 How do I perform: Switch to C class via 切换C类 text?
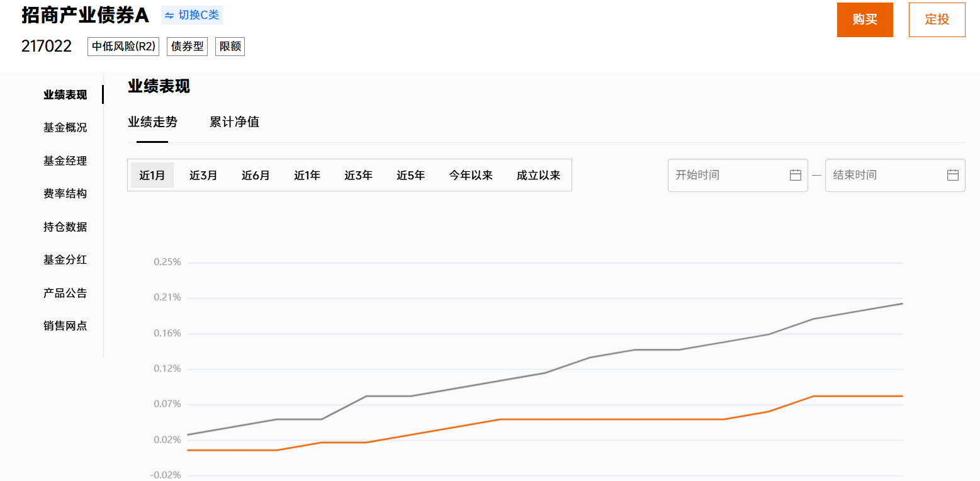pyautogui.click(x=199, y=16)
